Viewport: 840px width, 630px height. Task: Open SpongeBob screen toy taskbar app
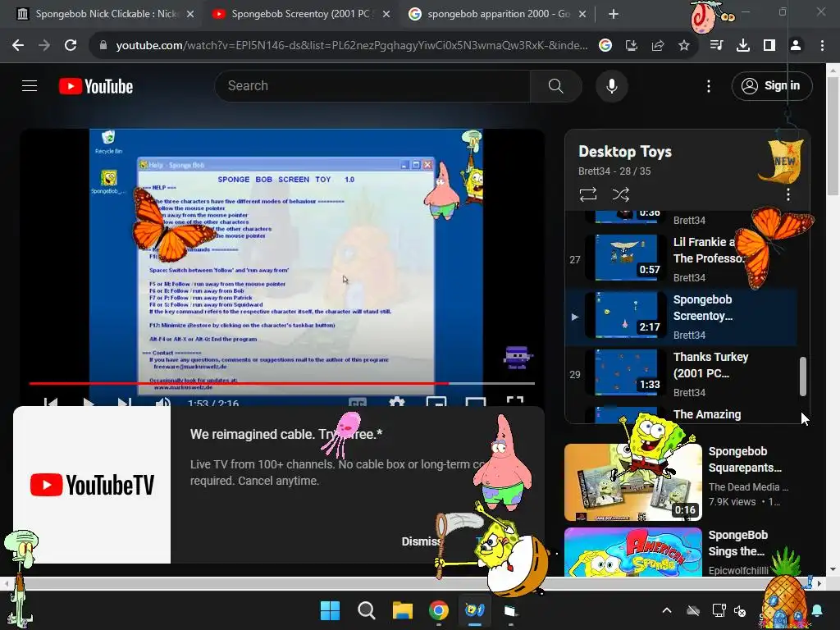[475, 610]
